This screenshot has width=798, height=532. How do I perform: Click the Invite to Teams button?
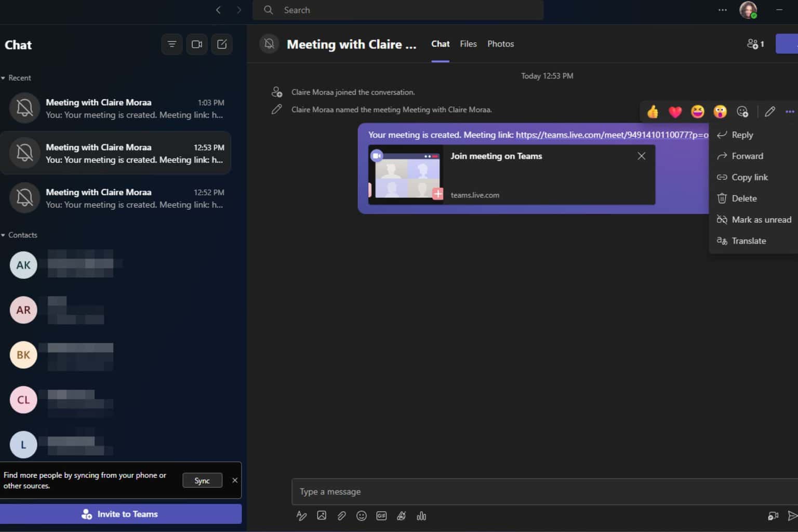[x=121, y=514]
